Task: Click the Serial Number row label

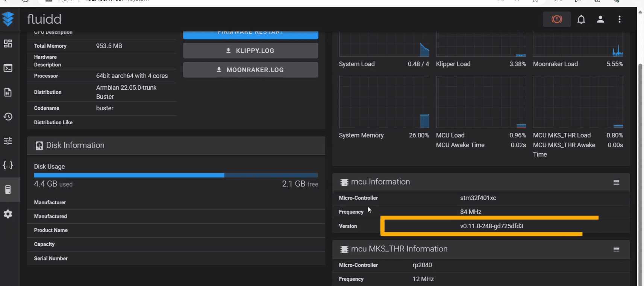Action: [x=51, y=258]
